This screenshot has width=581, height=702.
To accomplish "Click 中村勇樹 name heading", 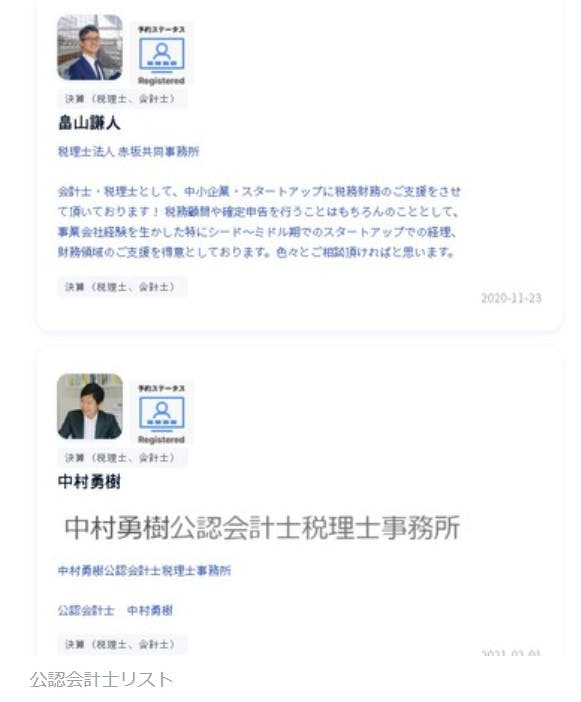I will tap(89, 482).
